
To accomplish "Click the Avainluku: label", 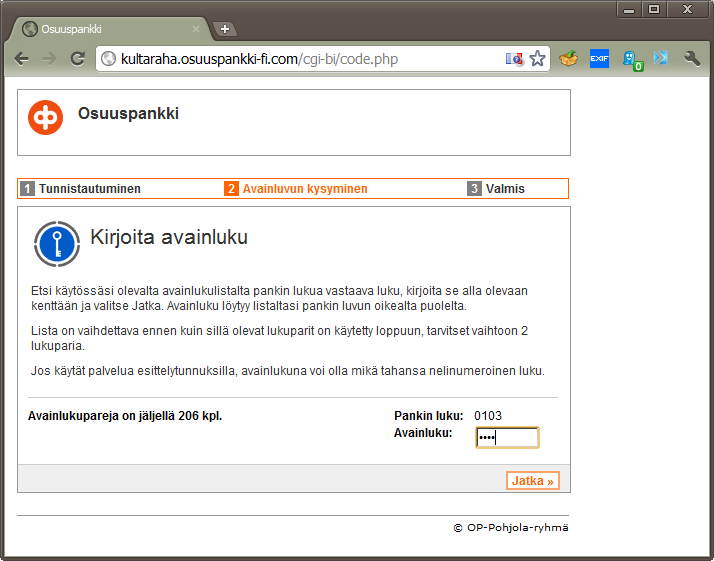I will click(423, 433).
